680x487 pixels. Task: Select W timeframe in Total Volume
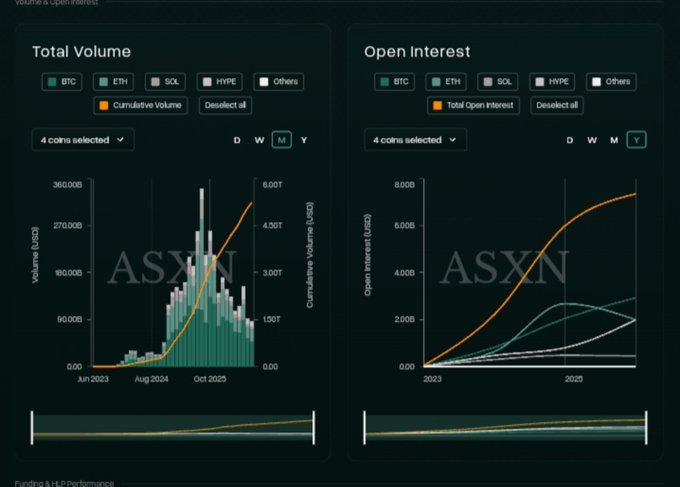coord(259,140)
